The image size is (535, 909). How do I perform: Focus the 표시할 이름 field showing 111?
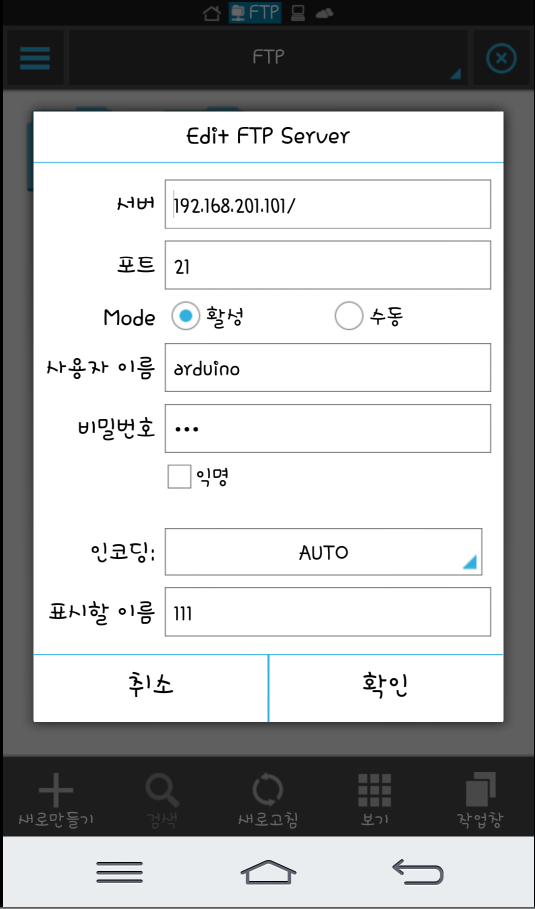327,612
